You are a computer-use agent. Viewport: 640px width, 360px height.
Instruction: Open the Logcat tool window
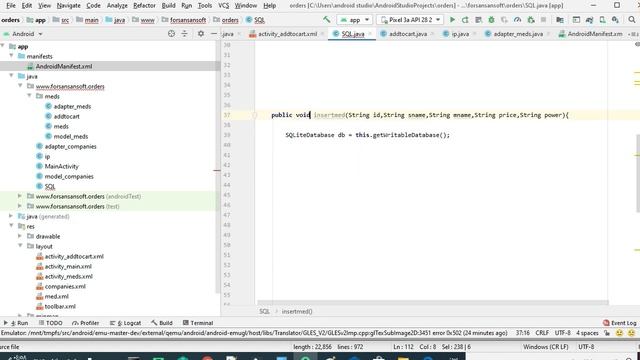(x=125, y=323)
